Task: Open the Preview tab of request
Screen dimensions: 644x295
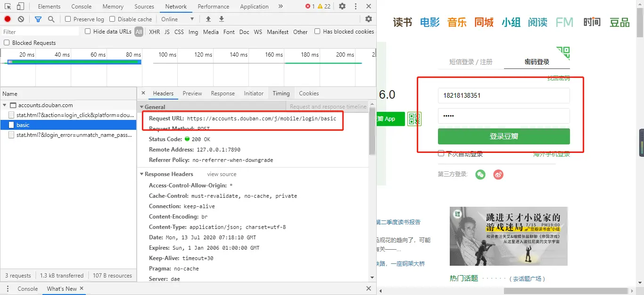Action: click(192, 93)
